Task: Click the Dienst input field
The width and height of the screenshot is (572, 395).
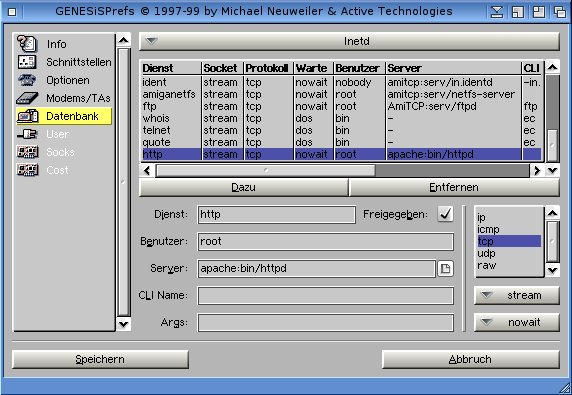Action: 276,214
